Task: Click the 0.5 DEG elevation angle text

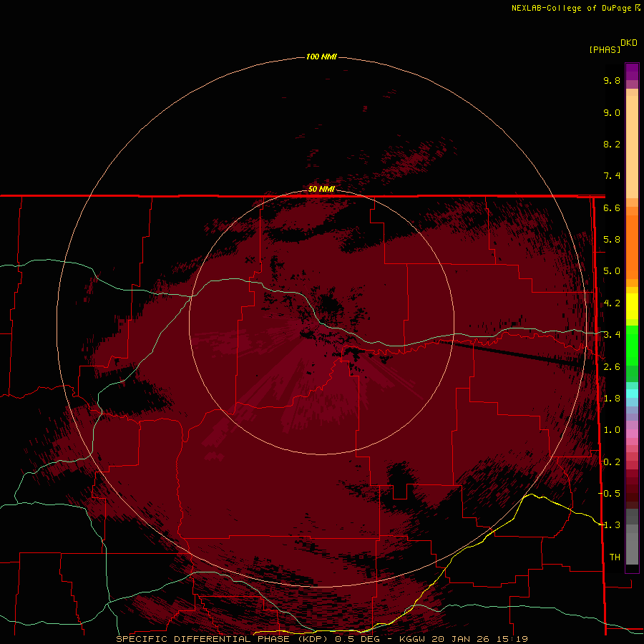Action: click(357, 639)
